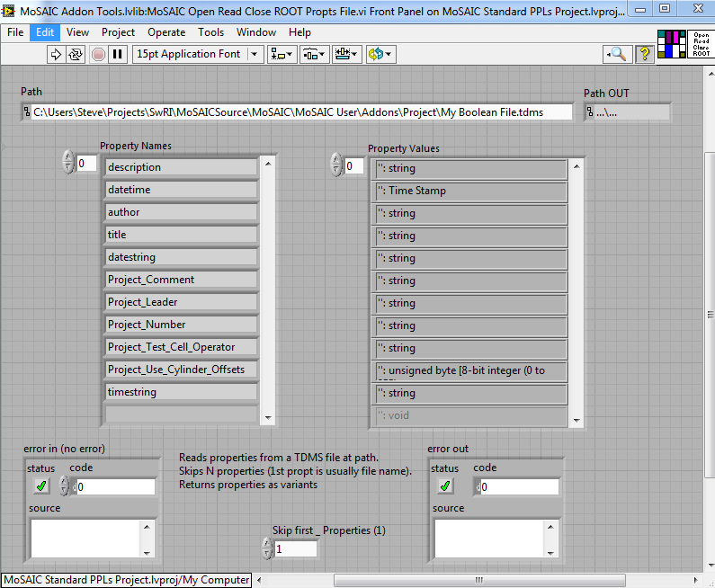
Task: Select the 'description' property name entry
Action: tap(181, 167)
